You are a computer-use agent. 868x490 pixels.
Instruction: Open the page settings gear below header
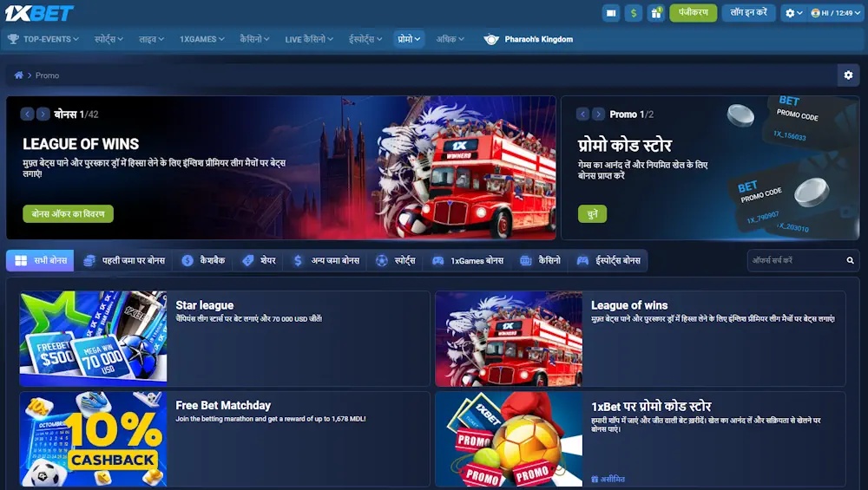point(848,75)
